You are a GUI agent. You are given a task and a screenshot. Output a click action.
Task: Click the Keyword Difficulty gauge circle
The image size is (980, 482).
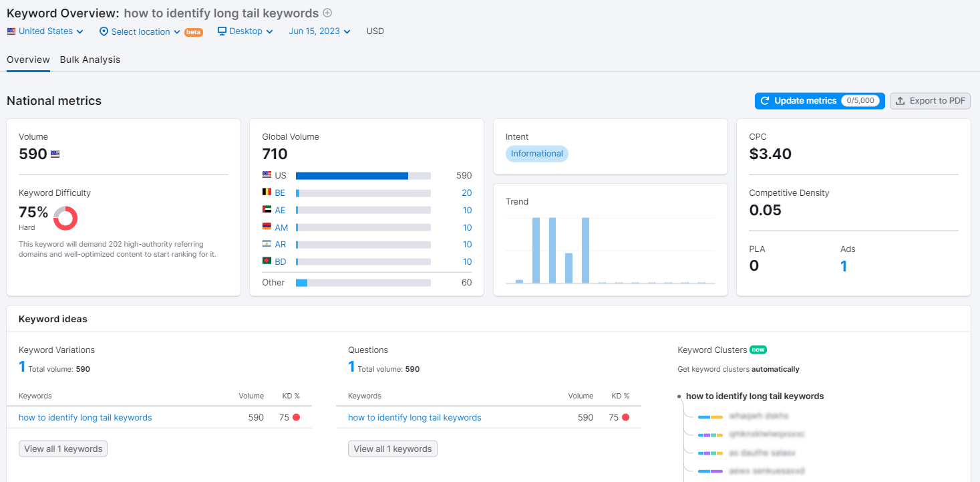click(65, 218)
